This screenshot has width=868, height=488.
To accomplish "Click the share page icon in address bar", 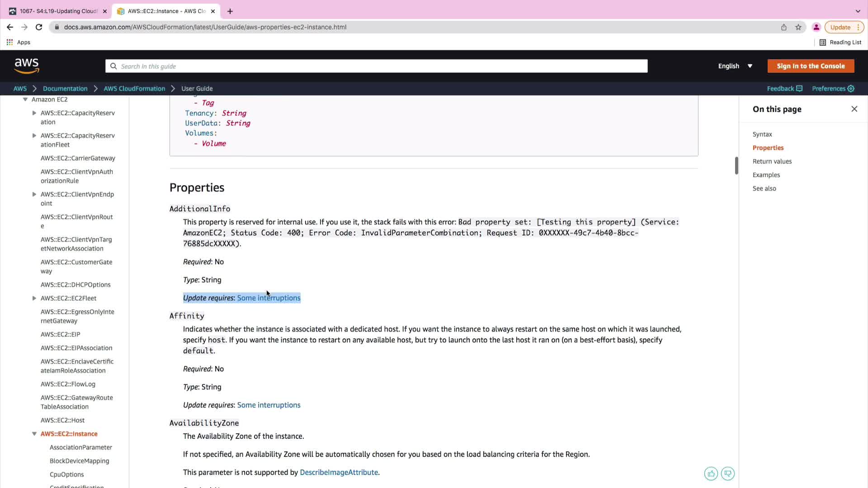I will (783, 27).
